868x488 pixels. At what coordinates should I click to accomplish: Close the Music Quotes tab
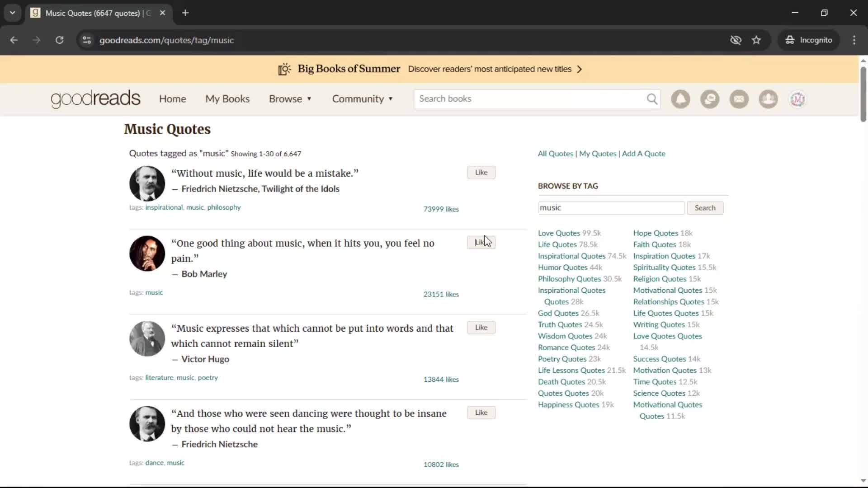(162, 13)
